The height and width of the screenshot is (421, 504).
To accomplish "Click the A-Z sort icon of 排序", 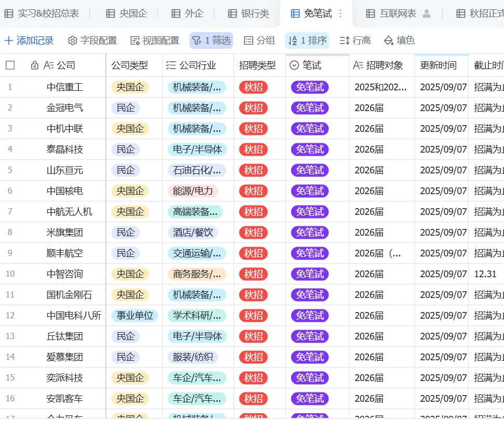I will (x=293, y=40).
